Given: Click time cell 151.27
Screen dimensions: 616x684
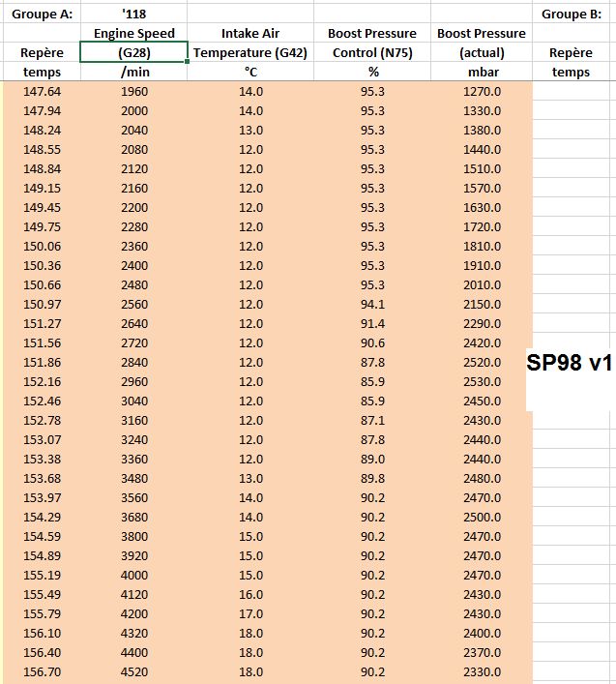Looking at the screenshot, I should pos(42,323).
